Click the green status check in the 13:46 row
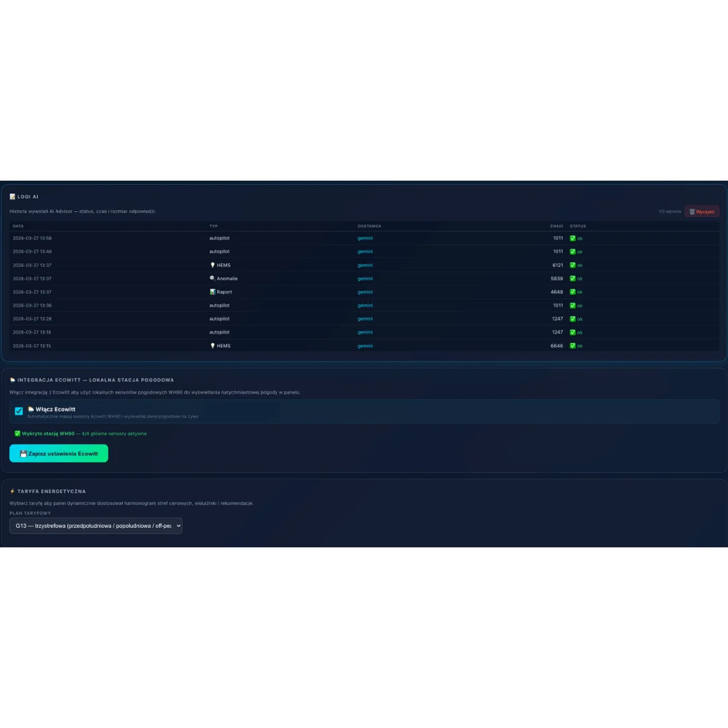Image resolution: width=728 pixels, height=728 pixels. tap(572, 251)
